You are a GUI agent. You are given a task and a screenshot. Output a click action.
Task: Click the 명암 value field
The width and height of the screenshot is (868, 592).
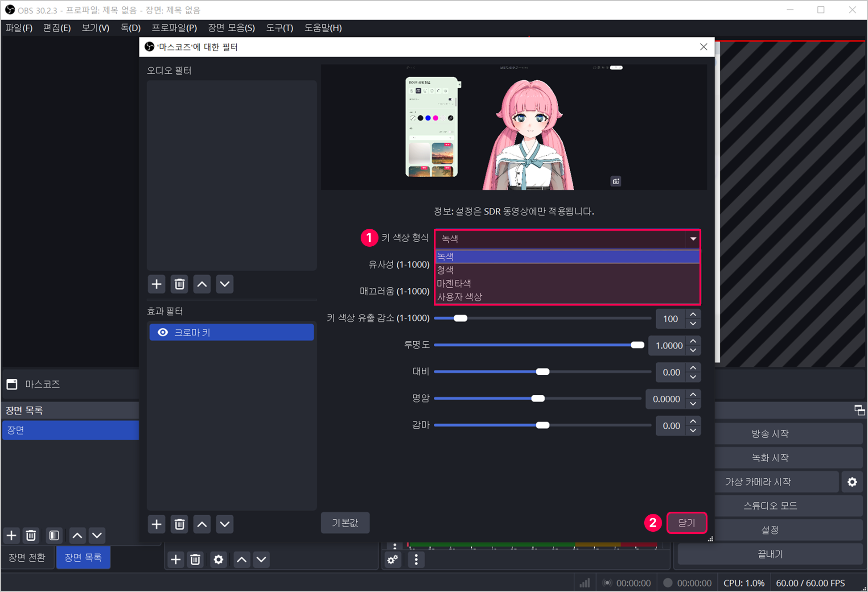pos(666,399)
